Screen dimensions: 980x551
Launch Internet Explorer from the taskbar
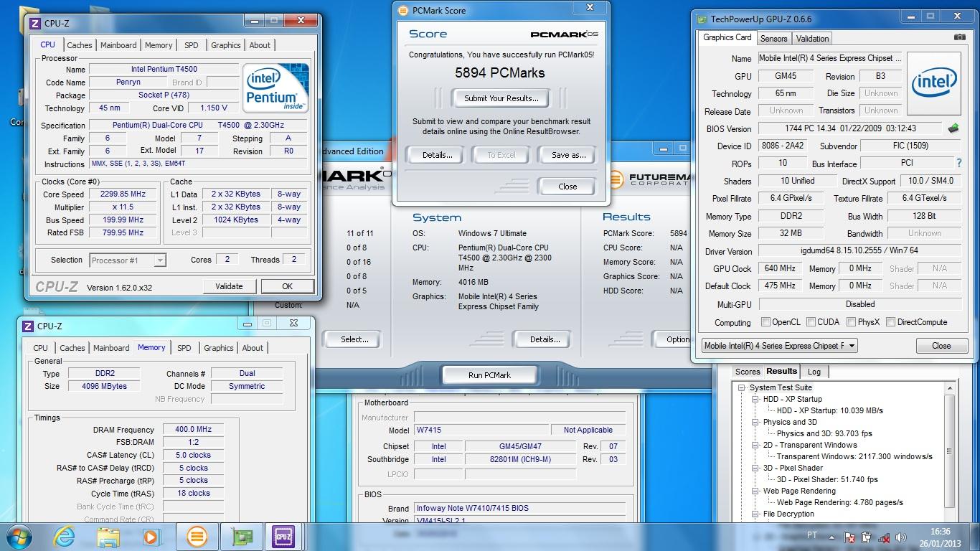coord(65,536)
